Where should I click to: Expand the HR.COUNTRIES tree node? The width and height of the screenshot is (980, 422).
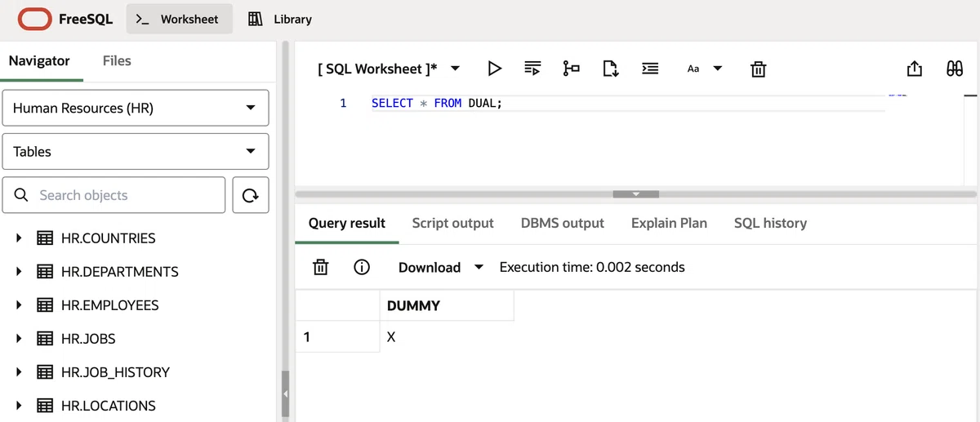click(x=18, y=238)
